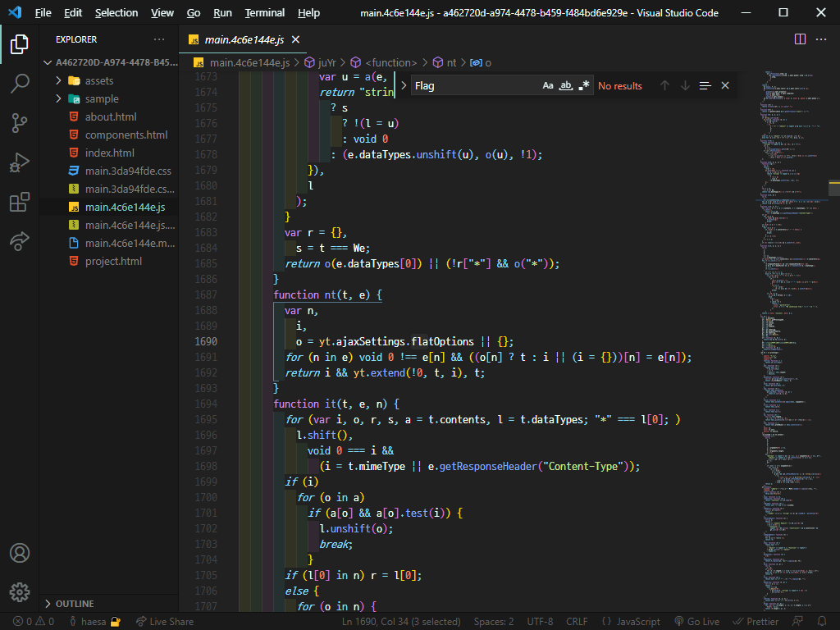
Task: Click inside the Flag search input field
Action: [468, 85]
